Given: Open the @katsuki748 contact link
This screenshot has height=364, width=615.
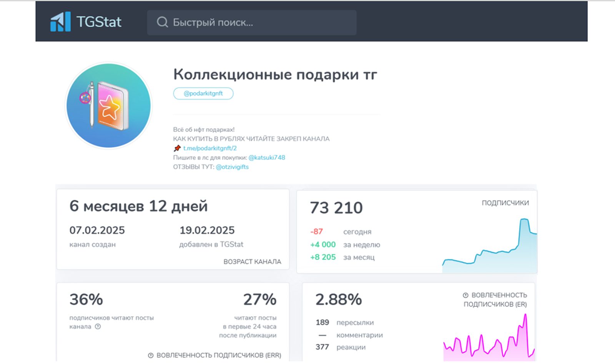Looking at the screenshot, I should 267,158.
